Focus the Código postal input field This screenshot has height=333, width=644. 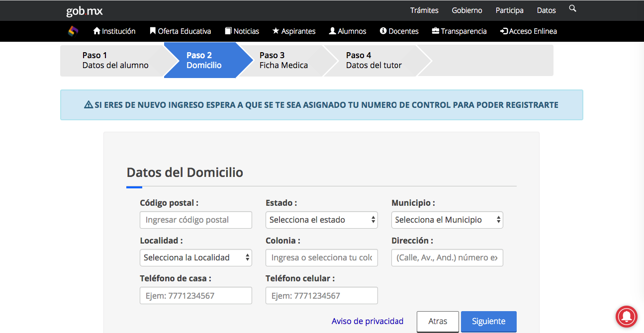click(196, 220)
